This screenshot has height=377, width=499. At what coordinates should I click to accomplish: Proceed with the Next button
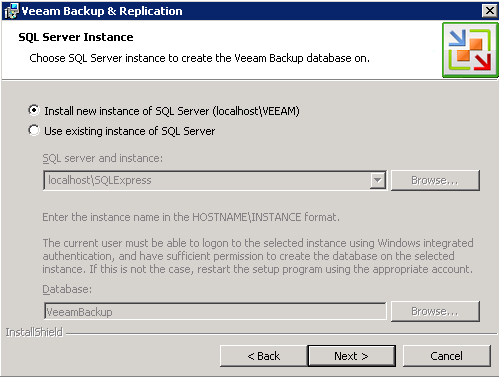tap(352, 356)
